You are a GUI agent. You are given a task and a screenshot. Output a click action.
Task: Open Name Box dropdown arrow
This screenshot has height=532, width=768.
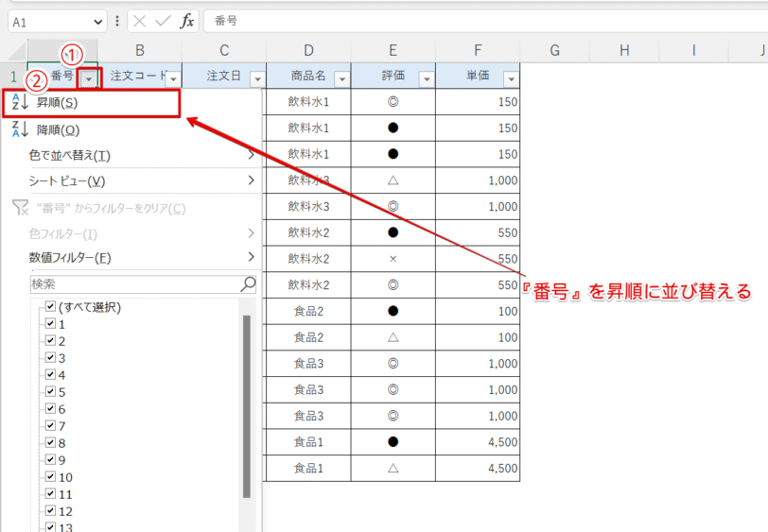pyautogui.click(x=98, y=22)
